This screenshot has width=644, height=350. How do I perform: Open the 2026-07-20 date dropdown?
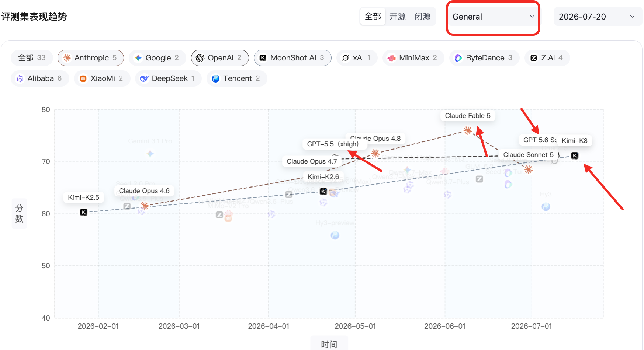(598, 17)
